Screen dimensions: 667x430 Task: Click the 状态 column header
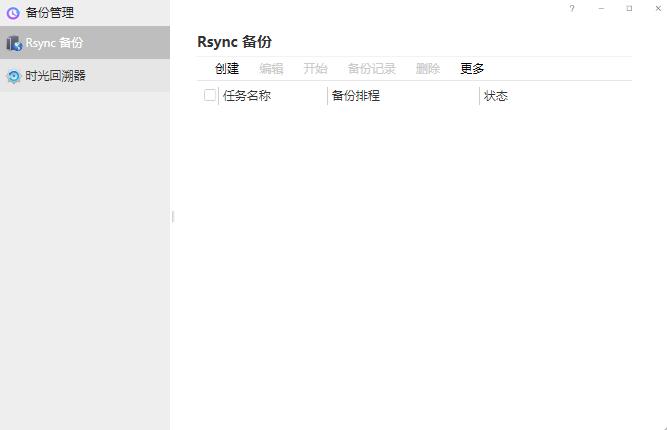pos(496,96)
